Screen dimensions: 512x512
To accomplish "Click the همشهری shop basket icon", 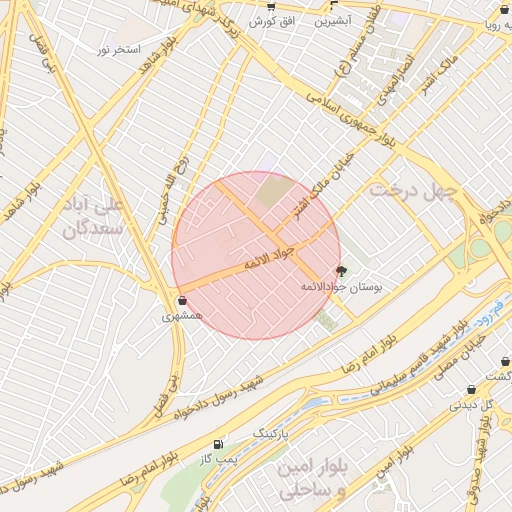I will pos(182,301).
